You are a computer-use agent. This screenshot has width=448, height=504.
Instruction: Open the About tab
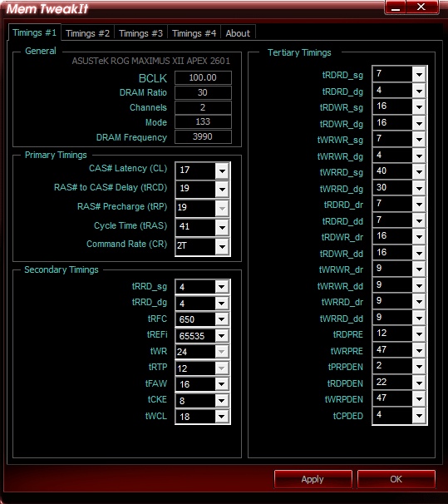(x=238, y=33)
